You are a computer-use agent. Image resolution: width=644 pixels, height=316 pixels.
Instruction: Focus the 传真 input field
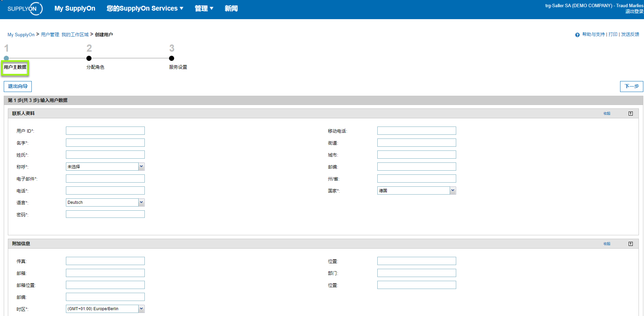(105, 261)
